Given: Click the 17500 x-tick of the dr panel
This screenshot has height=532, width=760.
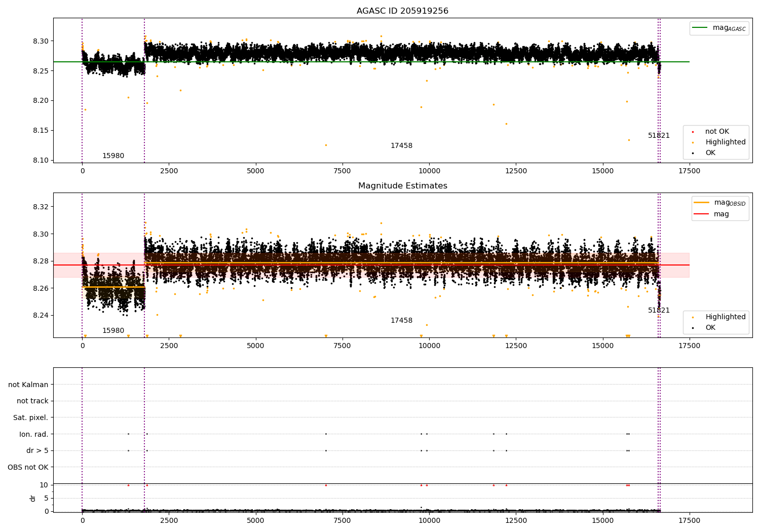Looking at the screenshot, I should click(x=689, y=520).
